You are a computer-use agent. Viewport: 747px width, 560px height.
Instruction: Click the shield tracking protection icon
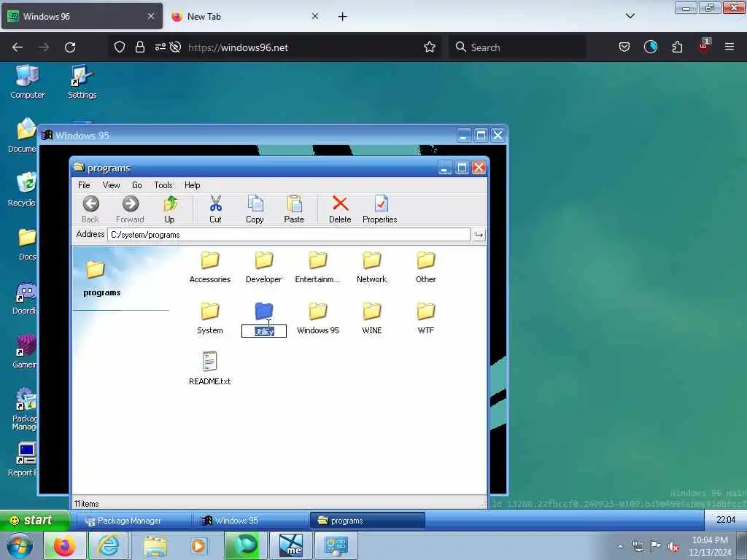[x=120, y=47]
